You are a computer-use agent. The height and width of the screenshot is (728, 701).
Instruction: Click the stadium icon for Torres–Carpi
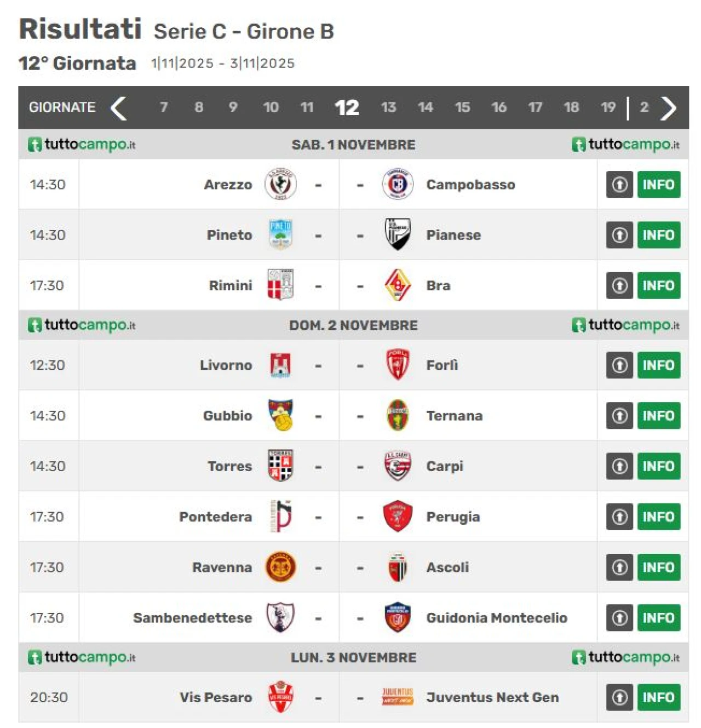[x=619, y=466]
